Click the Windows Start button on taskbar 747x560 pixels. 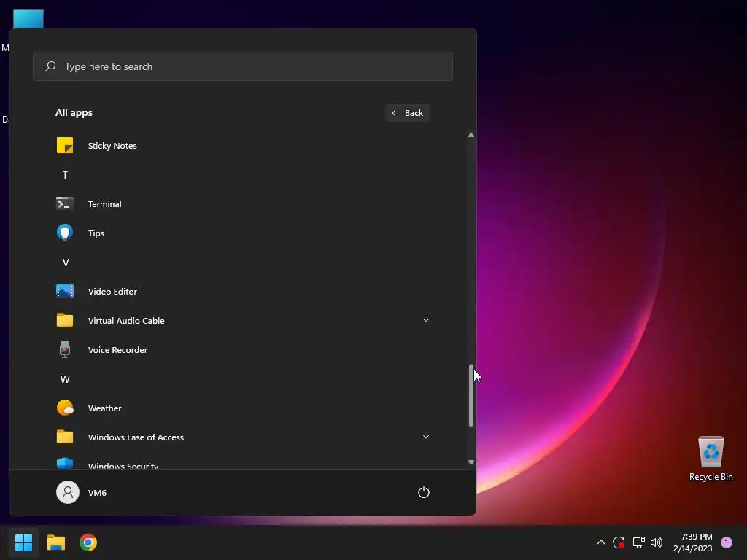23,542
